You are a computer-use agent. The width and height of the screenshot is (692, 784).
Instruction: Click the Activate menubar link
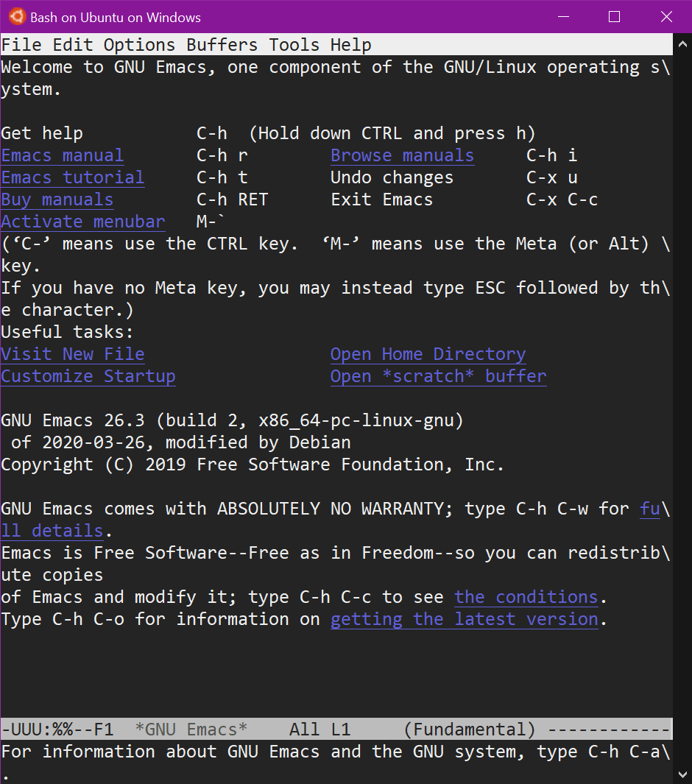point(83,222)
